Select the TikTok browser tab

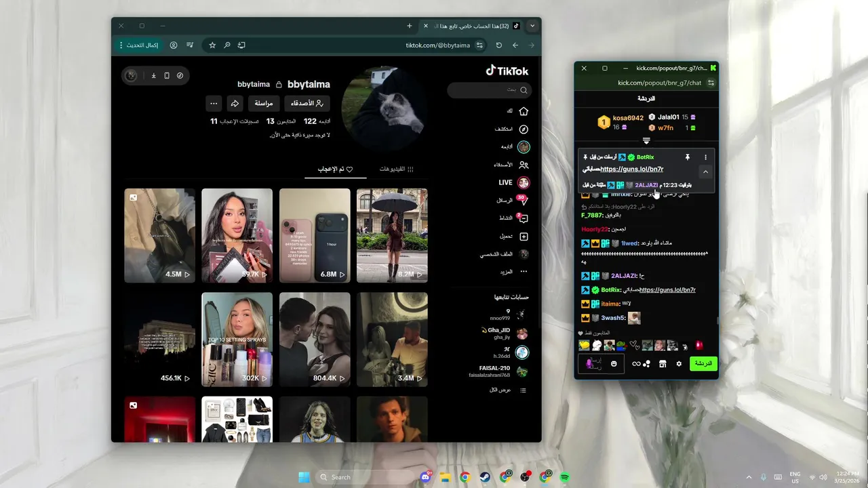(471, 26)
